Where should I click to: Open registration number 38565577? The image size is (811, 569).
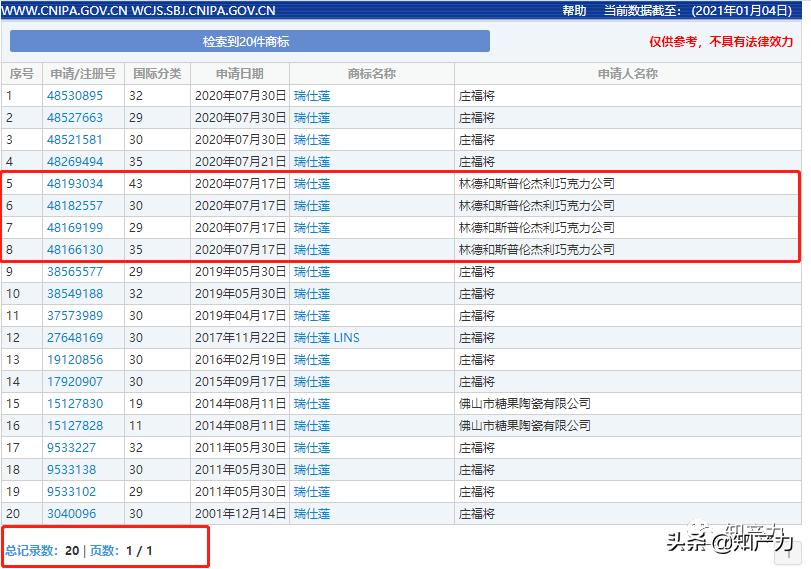[x=75, y=272]
